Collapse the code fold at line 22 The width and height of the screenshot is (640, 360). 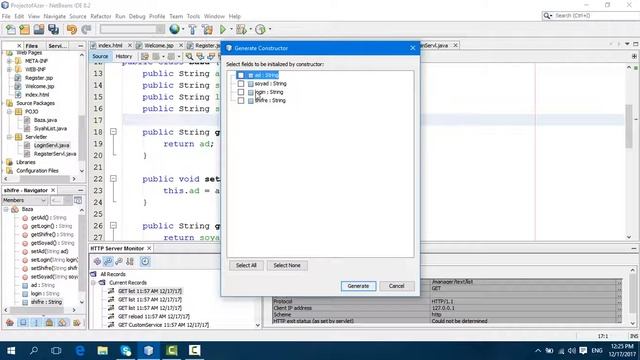113,179
